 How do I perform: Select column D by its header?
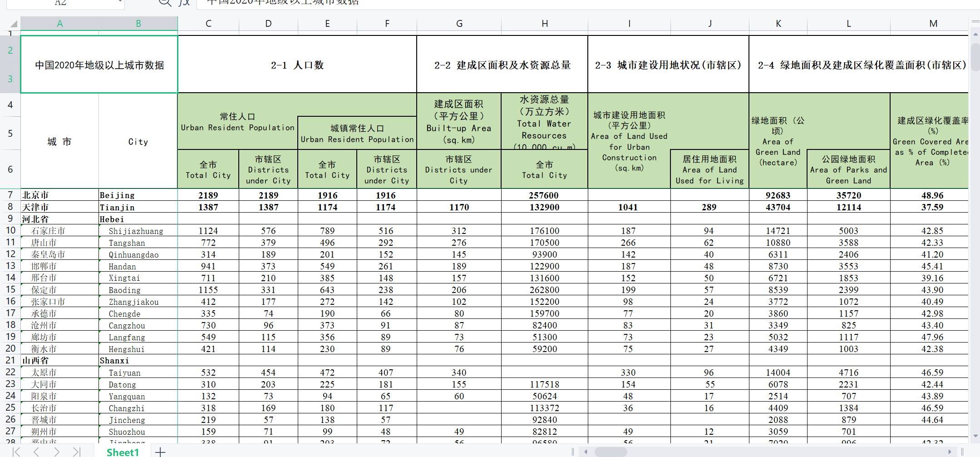268,24
